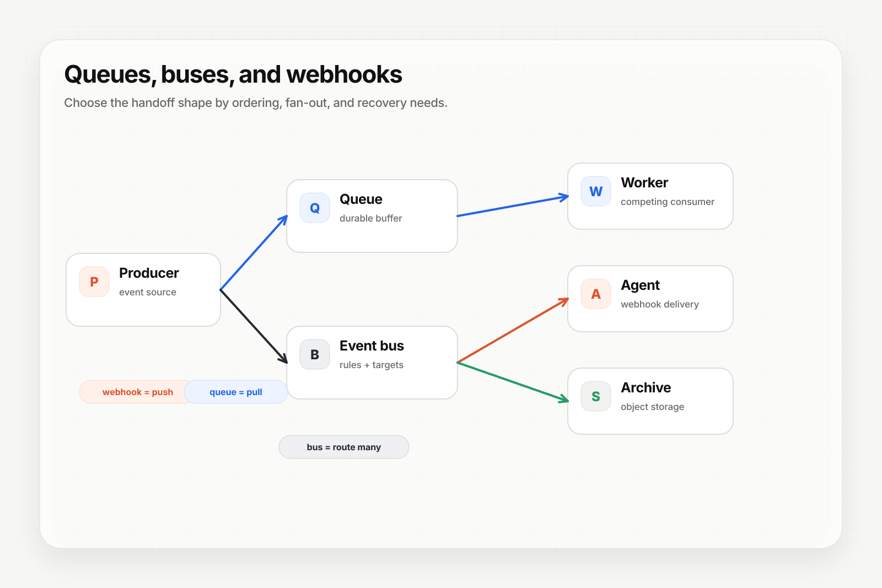Click the Producer P icon
This screenshot has height=588, width=882.
[x=94, y=282]
